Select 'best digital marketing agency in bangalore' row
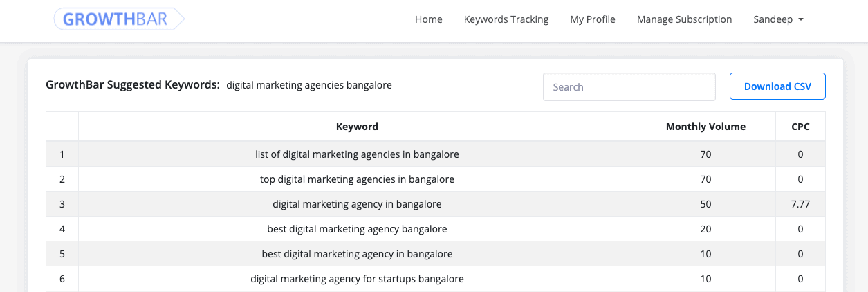This screenshot has height=292, width=868. coord(436,254)
